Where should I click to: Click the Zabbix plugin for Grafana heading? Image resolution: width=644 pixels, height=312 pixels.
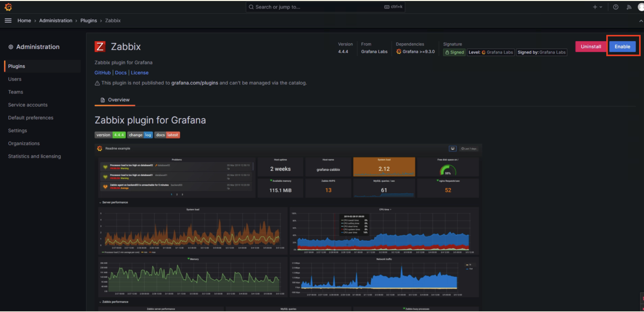click(150, 120)
